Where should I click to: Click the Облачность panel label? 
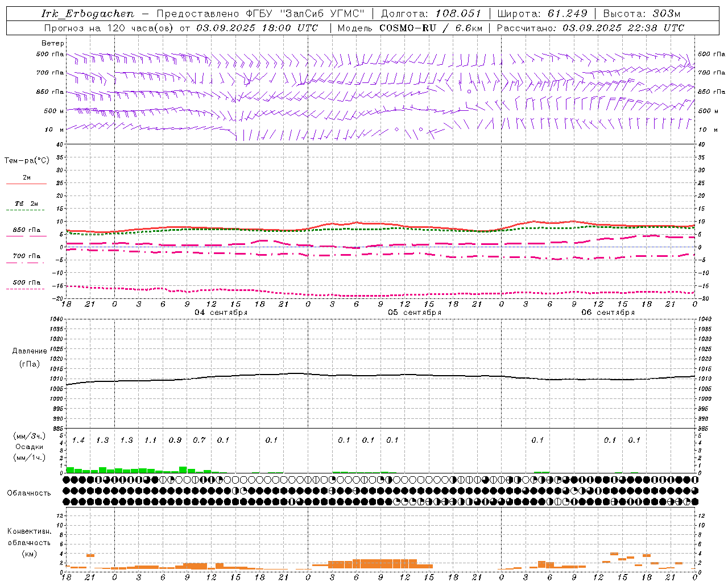(x=29, y=493)
